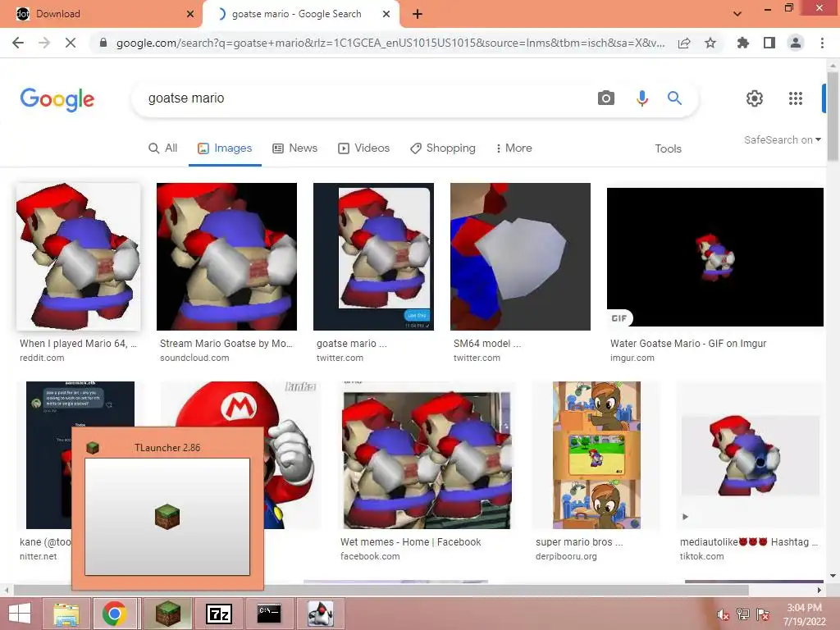The height and width of the screenshot is (630, 840).
Task: Open Windows Start menu
Action: tap(20, 614)
